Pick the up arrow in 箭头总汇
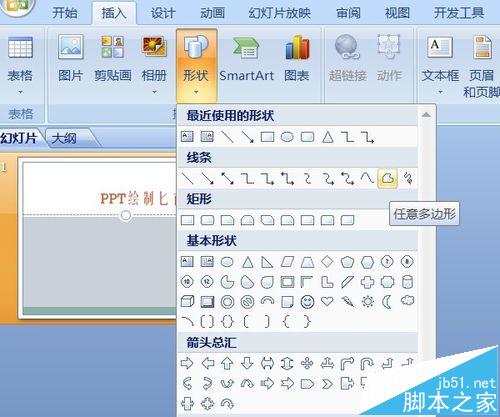Screen dimensions: 500x417 click(x=227, y=363)
